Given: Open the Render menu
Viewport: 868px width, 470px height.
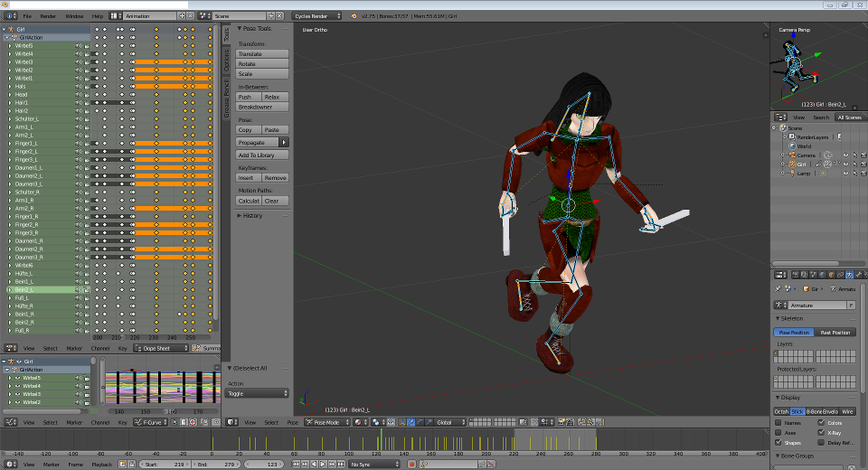Looking at the screenshot, I should [x=48, y=16].
